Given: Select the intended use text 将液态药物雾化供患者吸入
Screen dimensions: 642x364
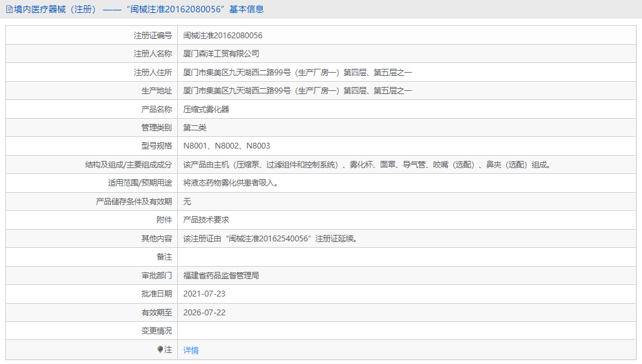Looking at the screenshot, I should coord(231,182).
